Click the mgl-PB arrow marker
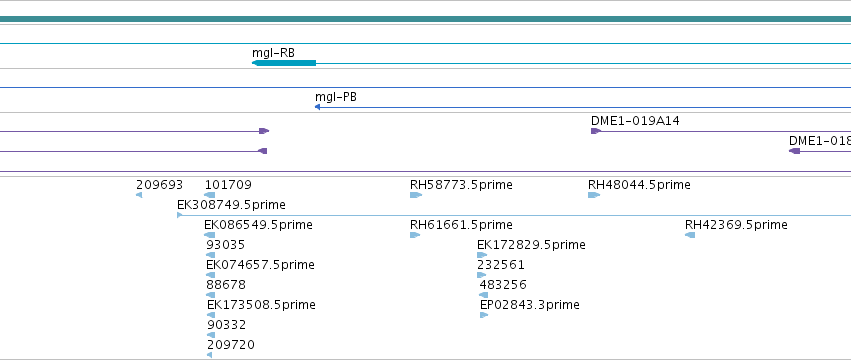 tap(317, 107)
